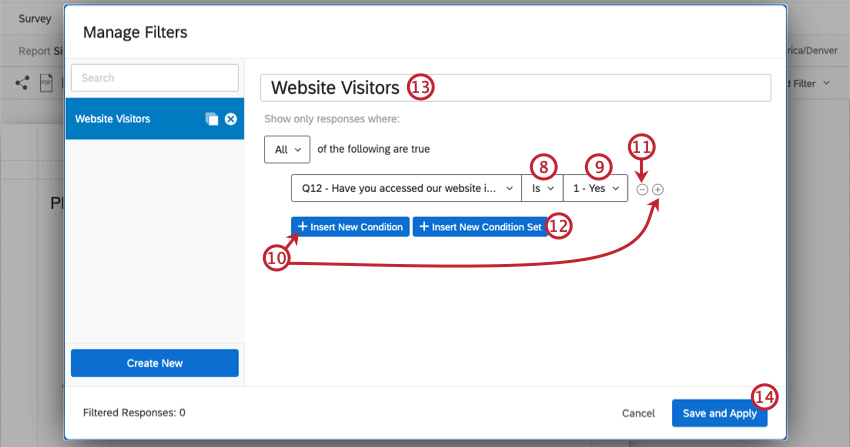Click the filter Search field
Screen dimensions: 850x447
pyautogui.click(x=154, y=78)
